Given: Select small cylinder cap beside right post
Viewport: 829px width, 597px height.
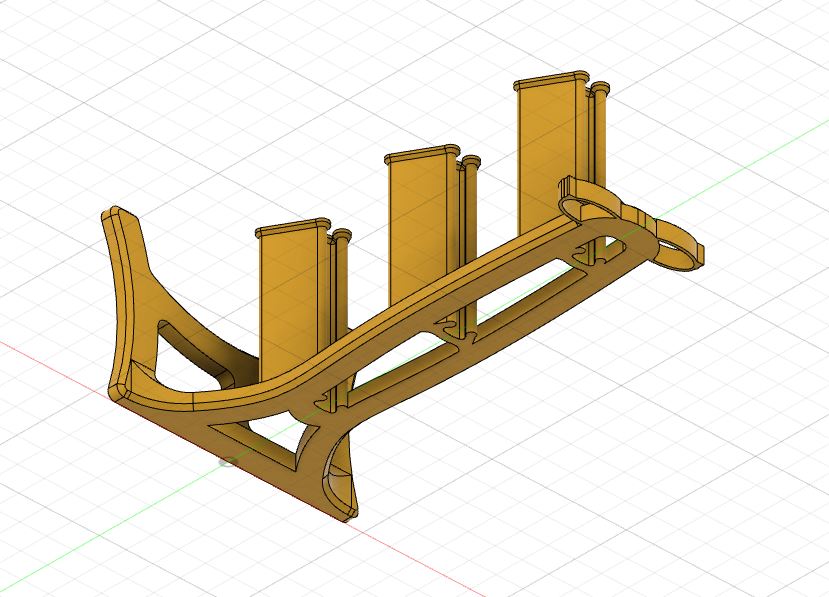Looking at the screenshot, I should pos(600,87).
